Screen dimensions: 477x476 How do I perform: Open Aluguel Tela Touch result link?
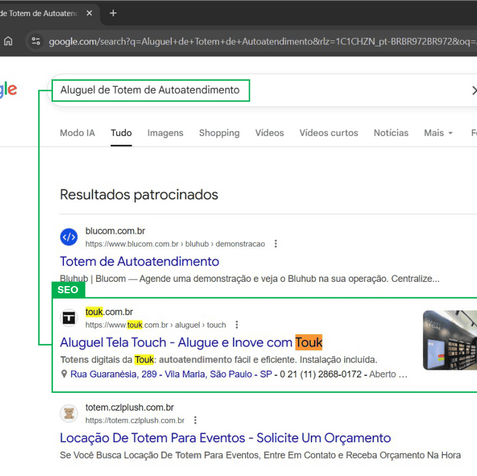[x=191, y=342]
